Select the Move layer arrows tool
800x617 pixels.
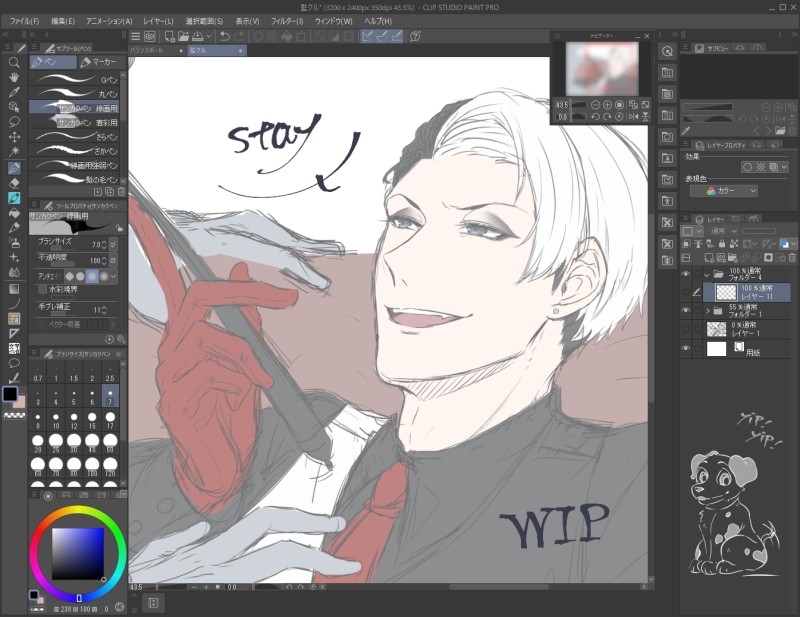point(14,137)
